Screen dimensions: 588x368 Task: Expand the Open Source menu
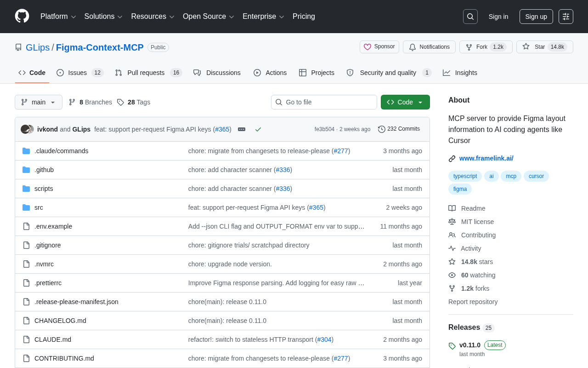209,17
